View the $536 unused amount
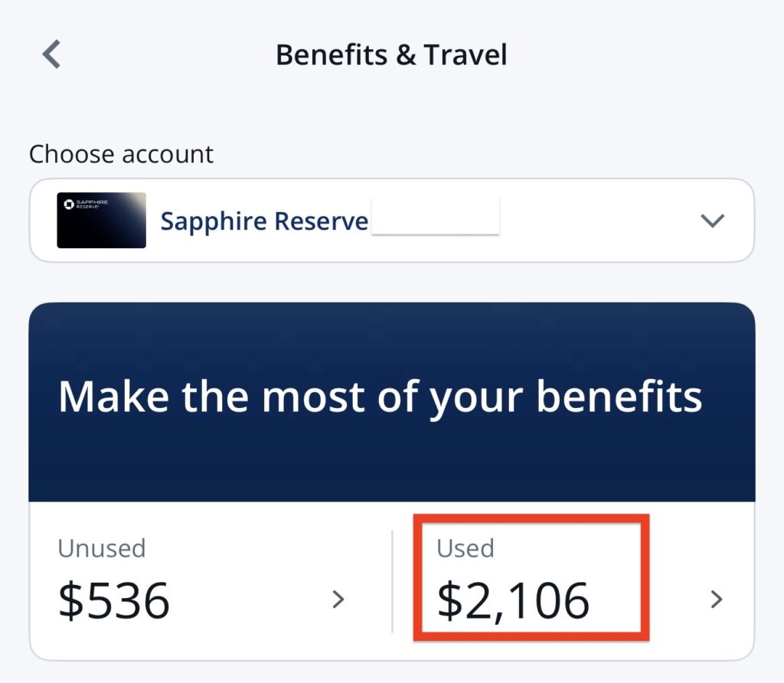The height and width of the screenshot is (683, 784). coord(114,601)
